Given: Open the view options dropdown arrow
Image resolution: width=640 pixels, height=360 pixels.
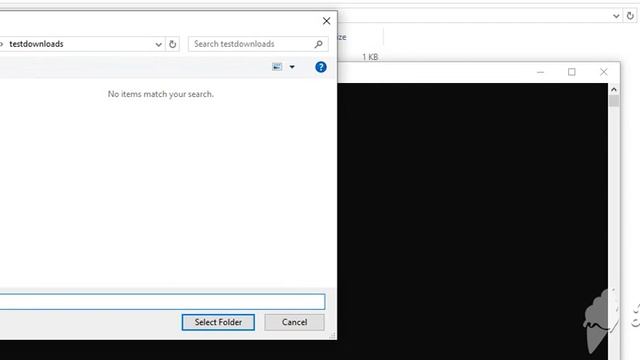Looking at the screenshot, I should 292,67.
